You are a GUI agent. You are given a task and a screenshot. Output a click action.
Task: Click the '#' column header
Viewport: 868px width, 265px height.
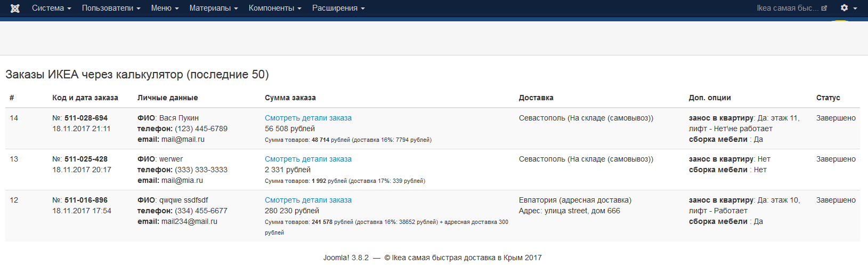point(12,98)
